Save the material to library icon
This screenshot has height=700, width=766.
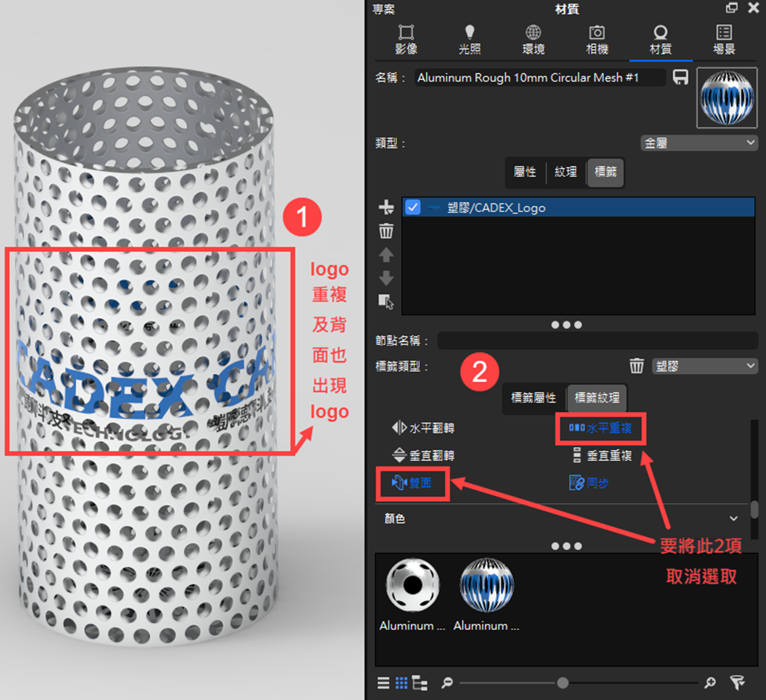(x=681, y=77)
